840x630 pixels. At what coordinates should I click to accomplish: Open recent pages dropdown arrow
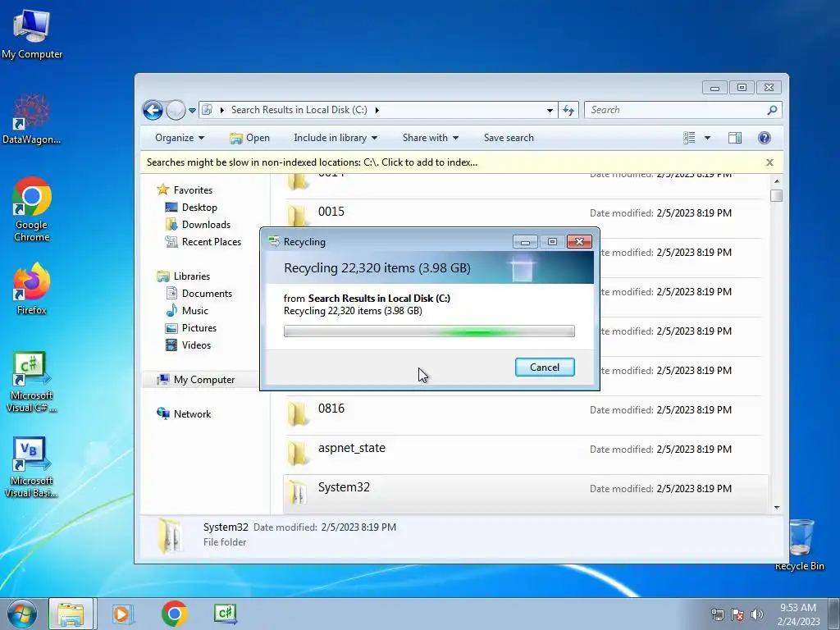pos(192,111)
